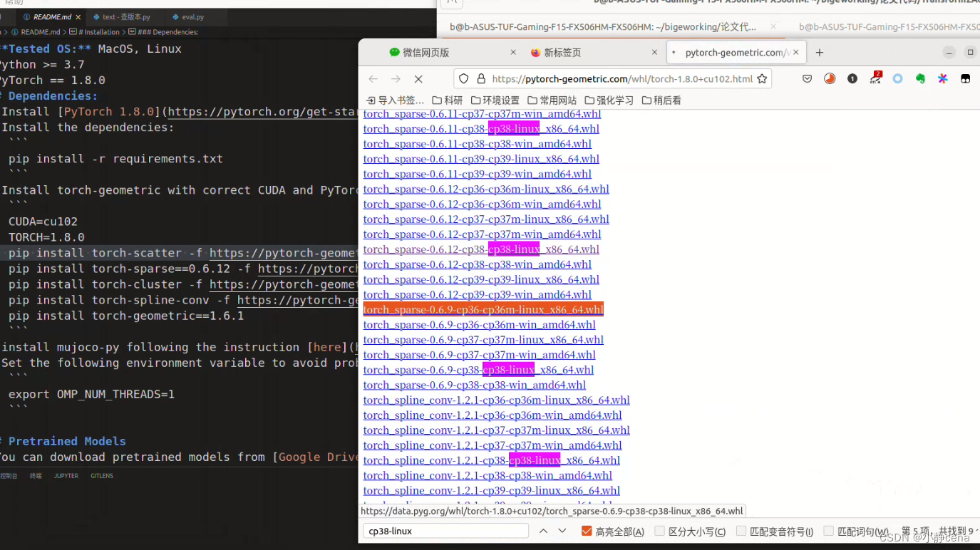Open torch_sparse-0.6.9-cp38-cp38-linux_x86_64.whl link
Viewport: 980px width, 550px height.
[x=478, y=370]
